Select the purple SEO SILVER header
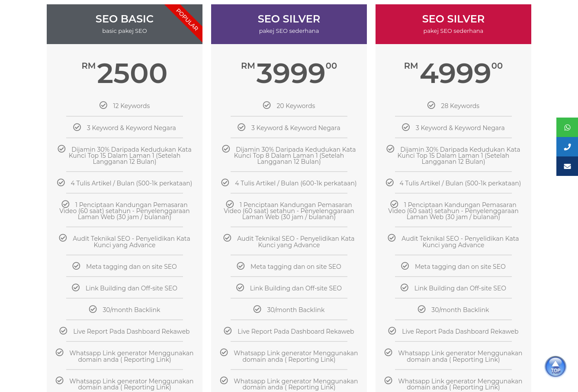 (x=289, y=24)
